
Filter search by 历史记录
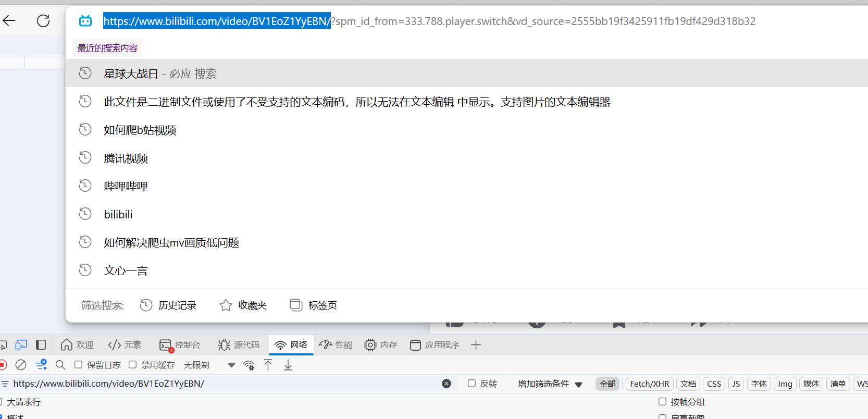click(168, 305)
